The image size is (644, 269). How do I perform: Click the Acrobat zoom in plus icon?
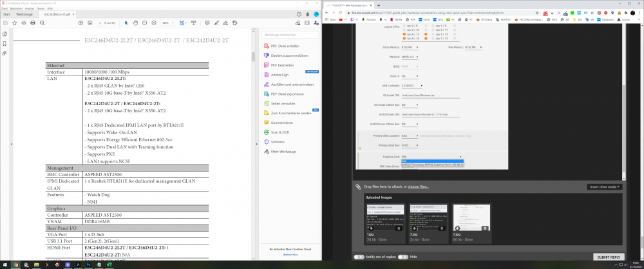tap(154, 23)
